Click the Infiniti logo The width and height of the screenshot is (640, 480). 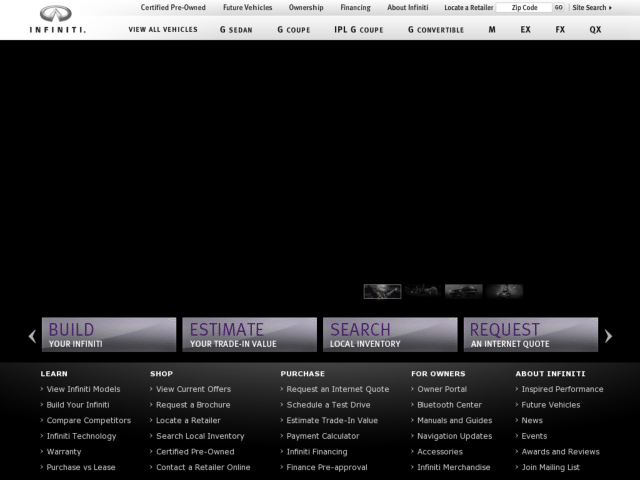57,19
